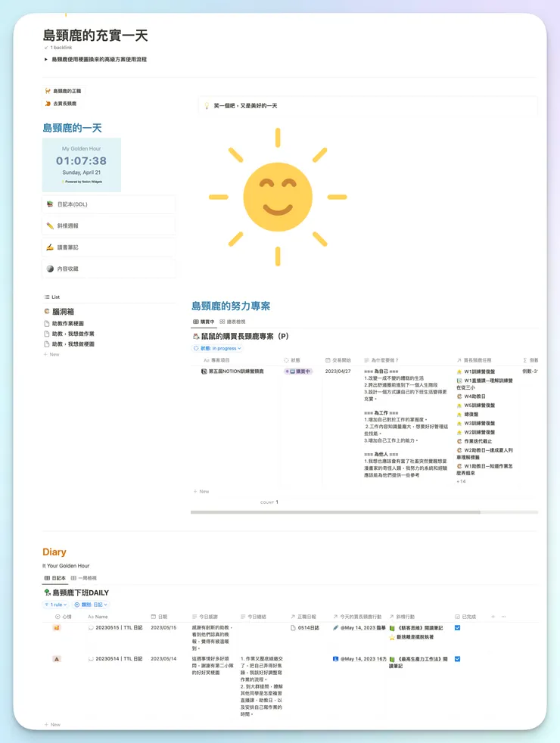Click New under the 腦洞箱 list
The width and height of the screenshot is (560, 743).
(52, 354)
